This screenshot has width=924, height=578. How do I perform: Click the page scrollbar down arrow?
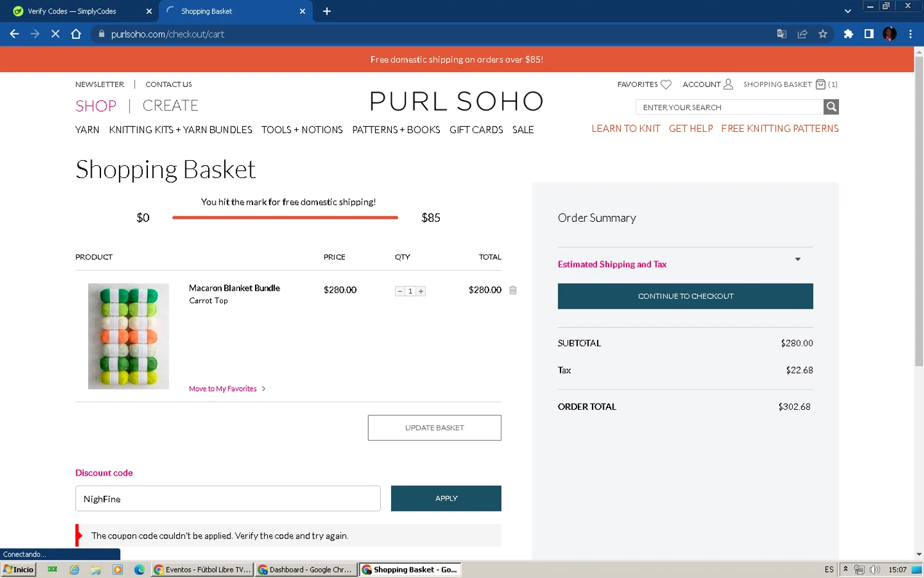pyautogui.click(x=918, y=555)
